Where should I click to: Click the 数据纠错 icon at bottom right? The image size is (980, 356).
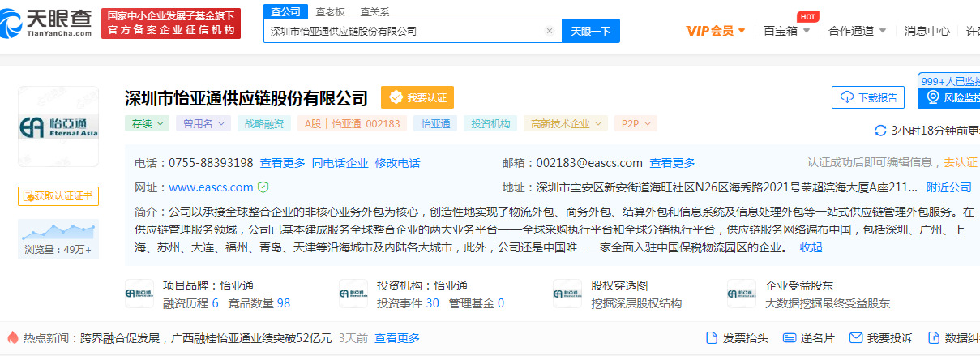(x=933, y=337)
